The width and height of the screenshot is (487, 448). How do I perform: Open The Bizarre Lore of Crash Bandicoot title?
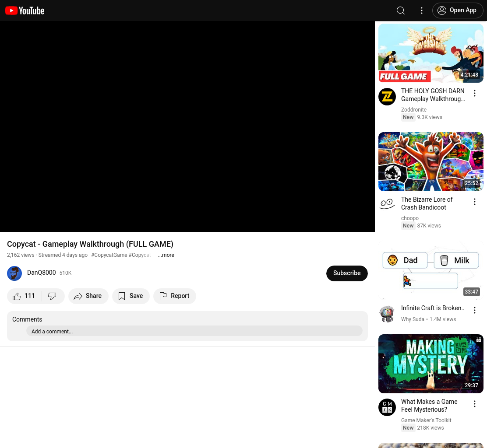[x=427, y=203]
